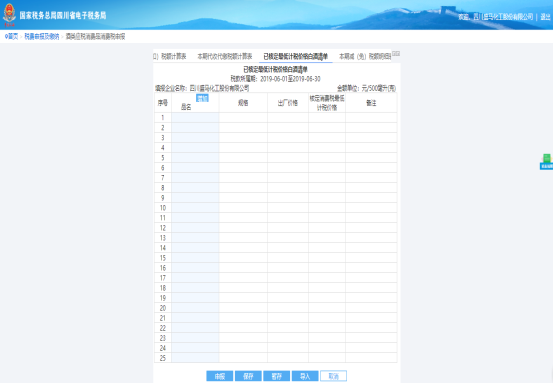553x384 pixels.
Task: Click the 出厂价格 cell in row 2
Action: click(x=288, y=128)
